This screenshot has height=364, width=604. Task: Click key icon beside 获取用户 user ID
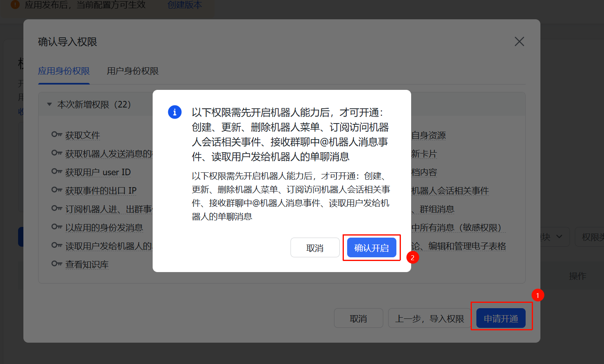click(57, 172)
